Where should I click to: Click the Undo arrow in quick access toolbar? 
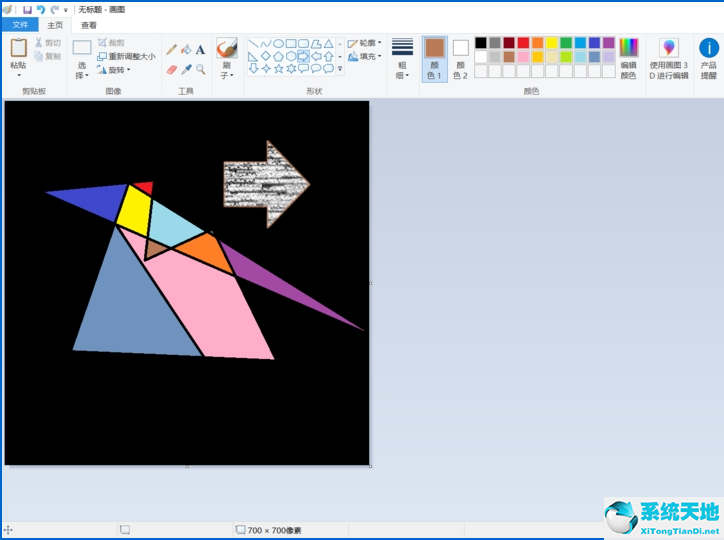pos(41,9)
